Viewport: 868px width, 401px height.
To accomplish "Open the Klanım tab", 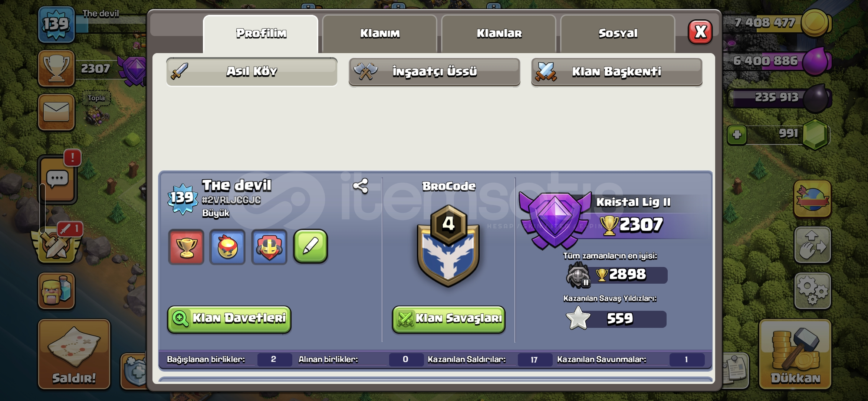I will [x=380, y=33].
